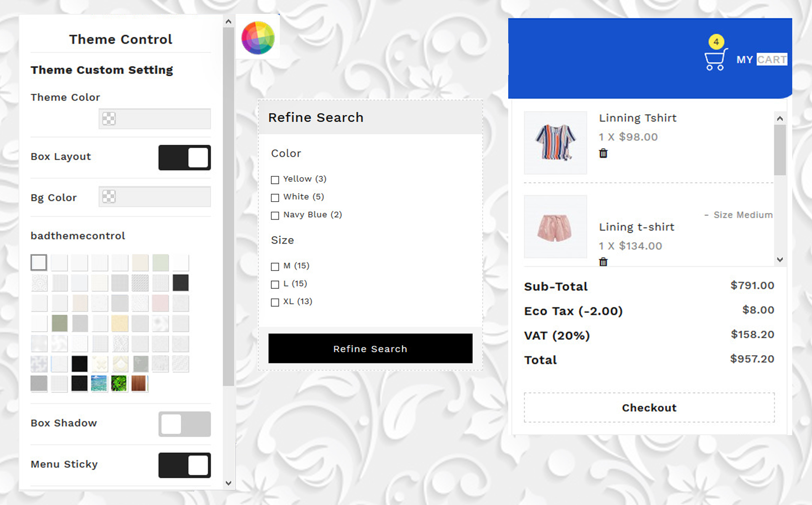Click the VAT (20%) label

coord(557,335)
